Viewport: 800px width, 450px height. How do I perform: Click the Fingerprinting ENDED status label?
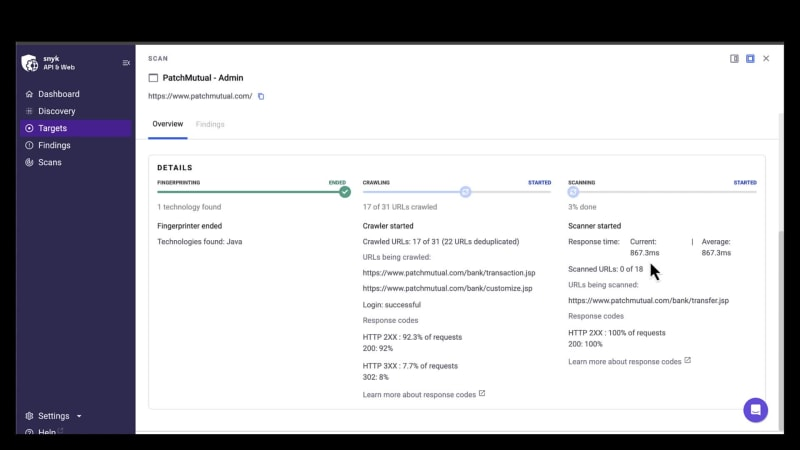(x=337, y=183)
